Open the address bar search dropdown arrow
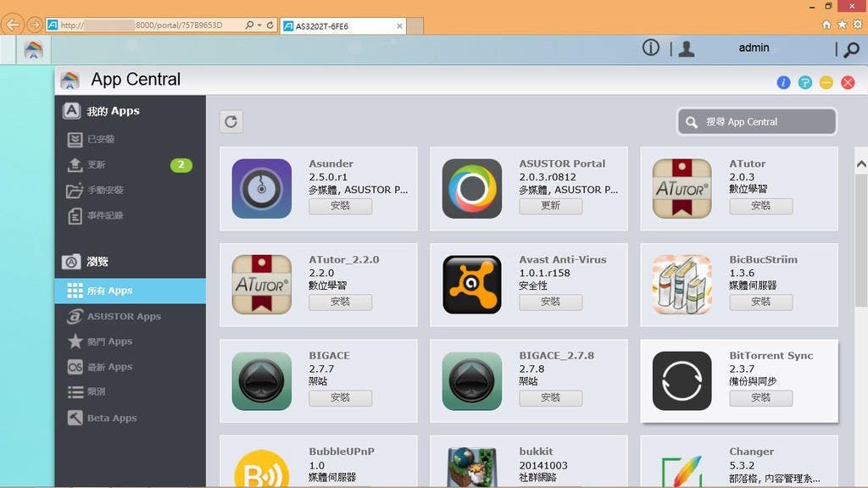 tap(259, 25)
